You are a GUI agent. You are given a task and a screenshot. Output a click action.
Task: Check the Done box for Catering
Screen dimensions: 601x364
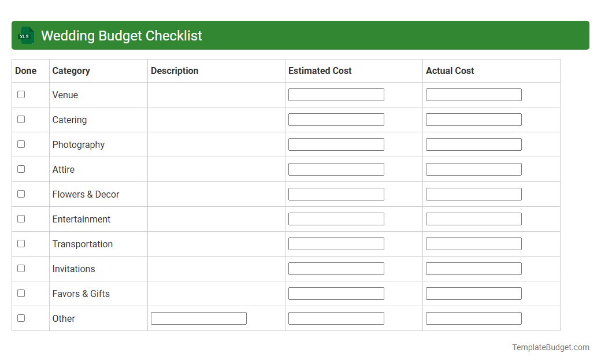[21, 119]
